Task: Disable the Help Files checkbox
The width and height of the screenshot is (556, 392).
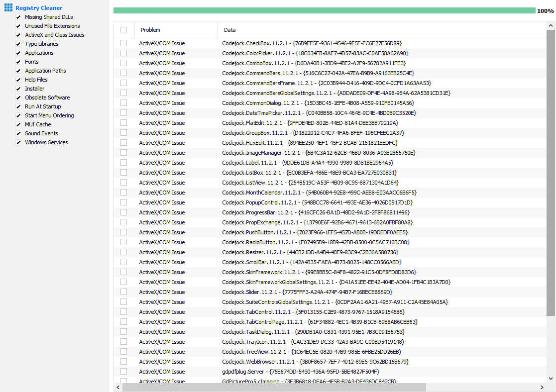Action: [x=18, y=80]
